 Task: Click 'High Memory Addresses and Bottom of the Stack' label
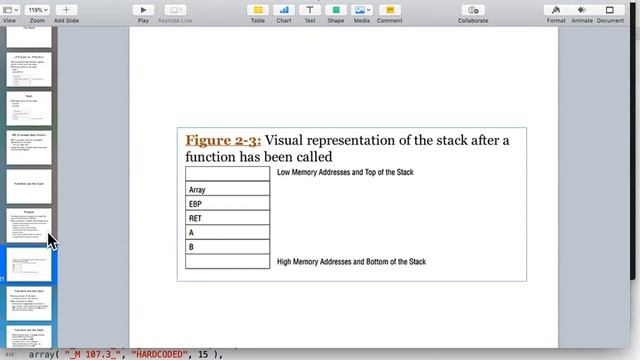click(351, 262)
